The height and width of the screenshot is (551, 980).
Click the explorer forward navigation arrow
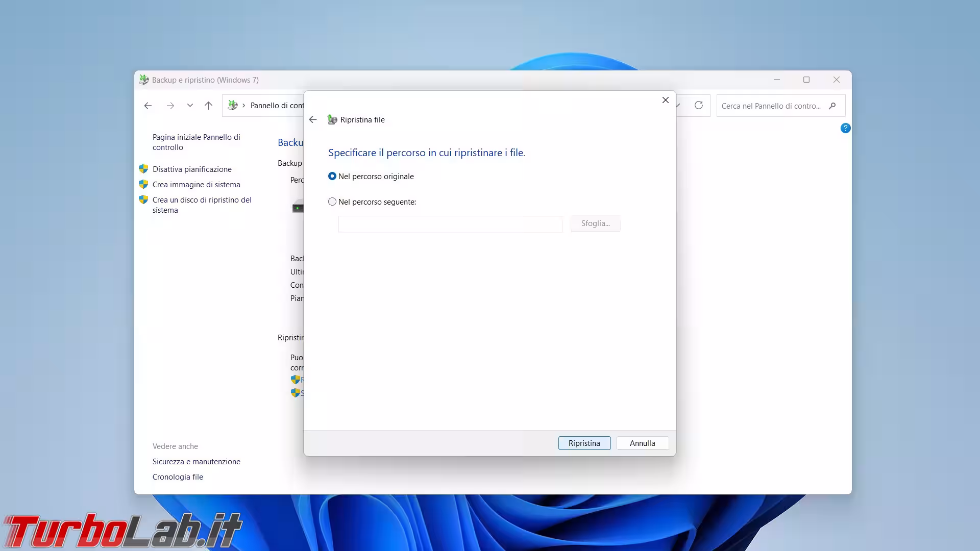click(x=170, y=106)
